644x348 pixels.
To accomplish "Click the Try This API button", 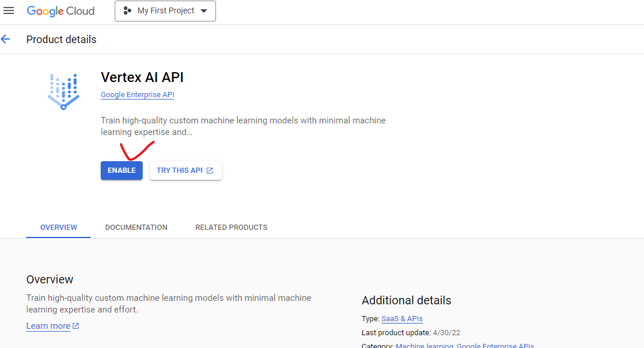I will click(x=186, y=171).
